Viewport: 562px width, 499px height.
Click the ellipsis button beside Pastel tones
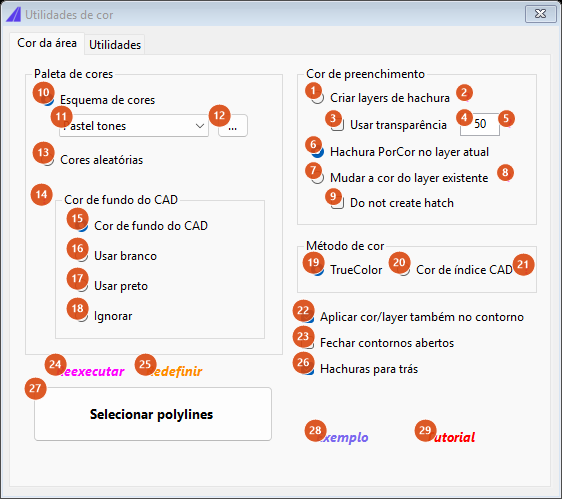233,126
